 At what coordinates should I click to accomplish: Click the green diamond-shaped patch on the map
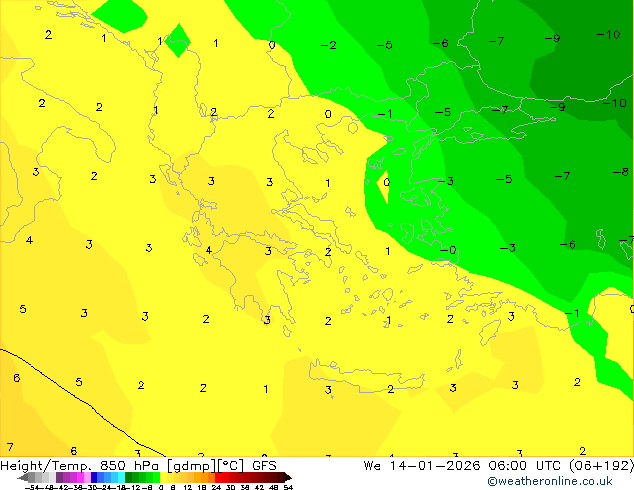tap(178, 40)
